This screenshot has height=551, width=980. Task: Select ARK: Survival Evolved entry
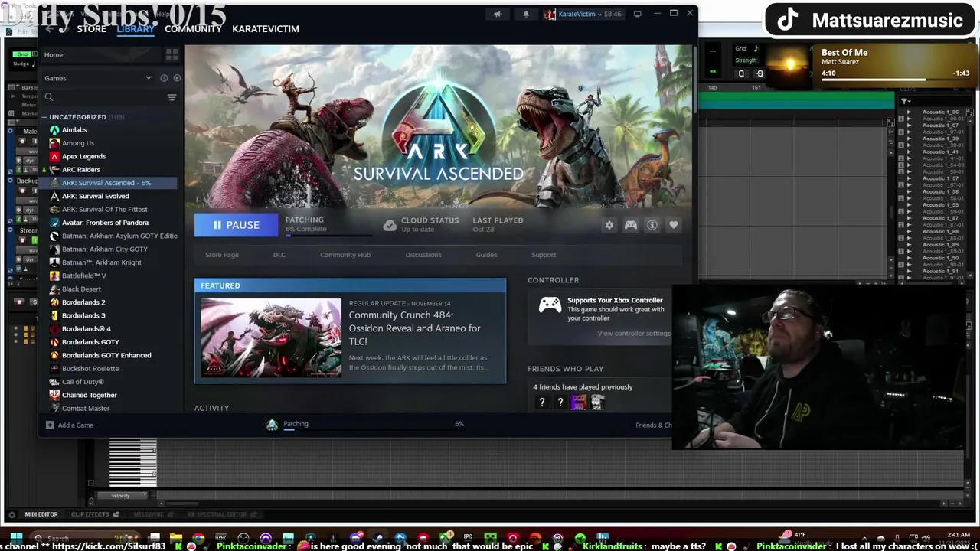[96, 196]
